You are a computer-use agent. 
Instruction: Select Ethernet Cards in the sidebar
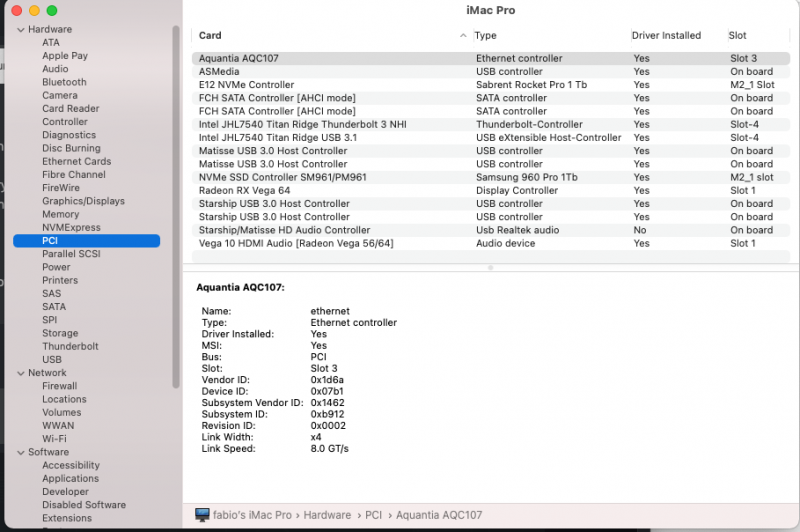(77, 161)
